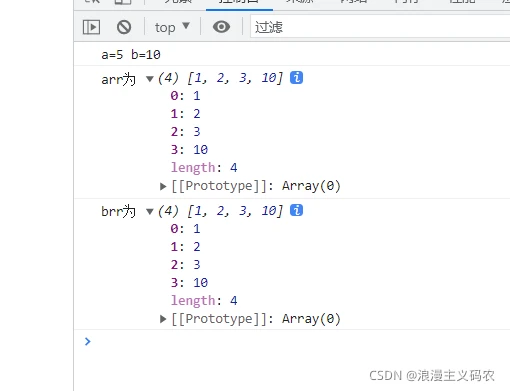Select the '3: 10' entry under brr
Screen dimensions: 510x391
click(x=189, y=283)
